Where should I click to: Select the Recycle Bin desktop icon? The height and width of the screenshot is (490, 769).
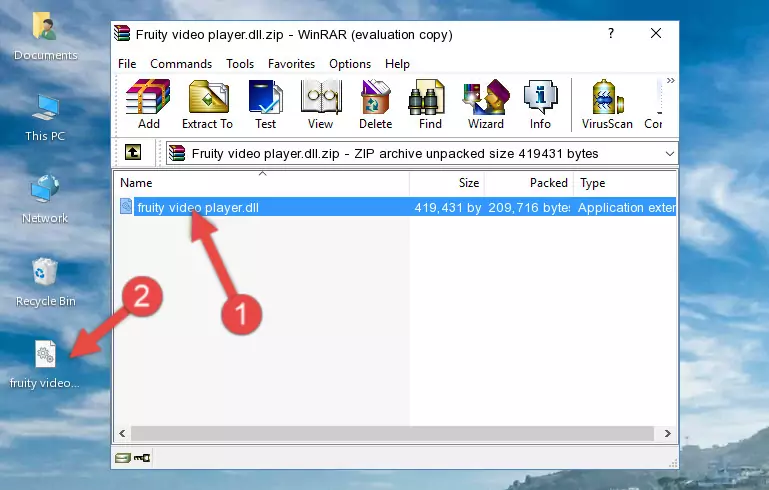45,283
